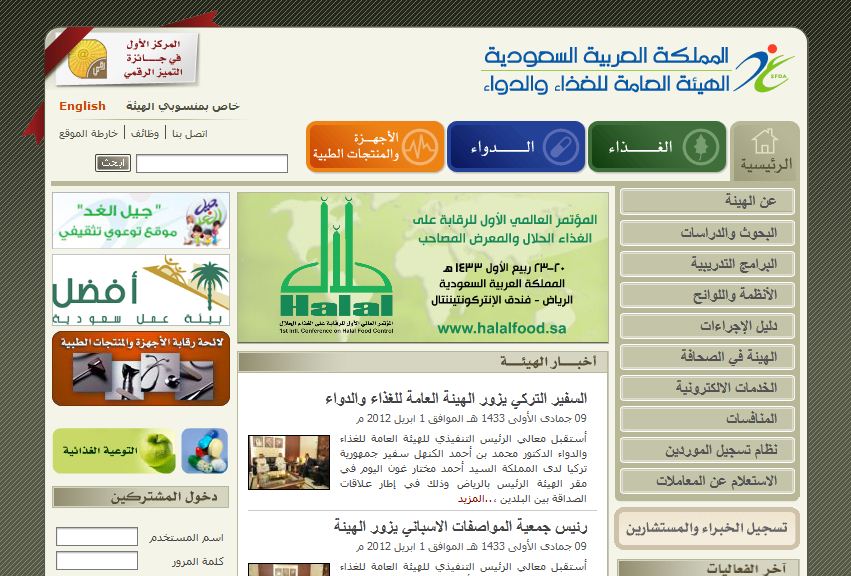Open الخدمات الالكترونية sidebar menu
Viewport: 851px width, 576px height.
[x=707, y=388]
